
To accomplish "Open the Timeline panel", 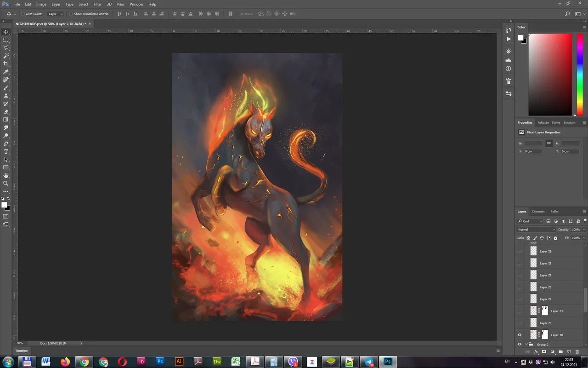I will click(x=22, y=351).
